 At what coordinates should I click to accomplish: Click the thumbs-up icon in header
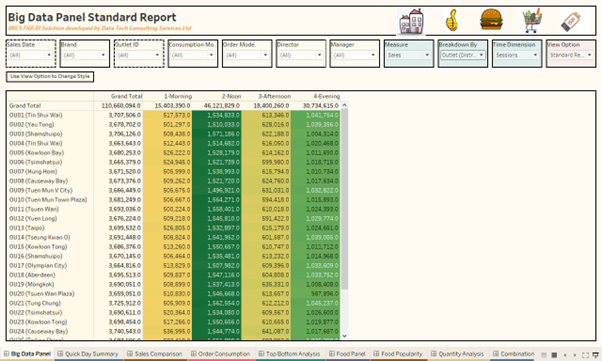point(452,20)
